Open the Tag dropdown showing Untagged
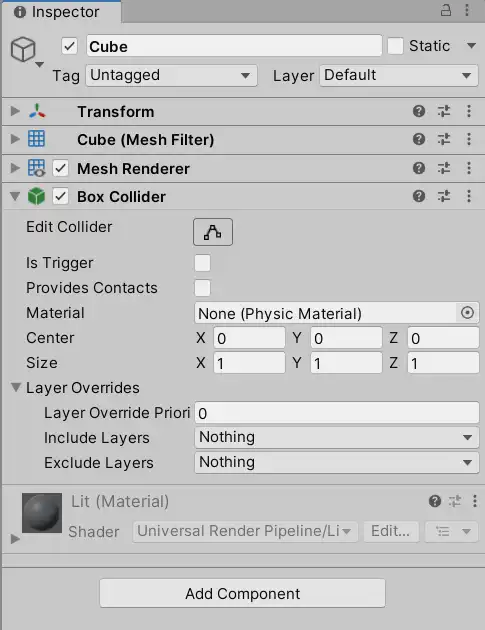Viewport: 485px width, 630px height. 171,76
